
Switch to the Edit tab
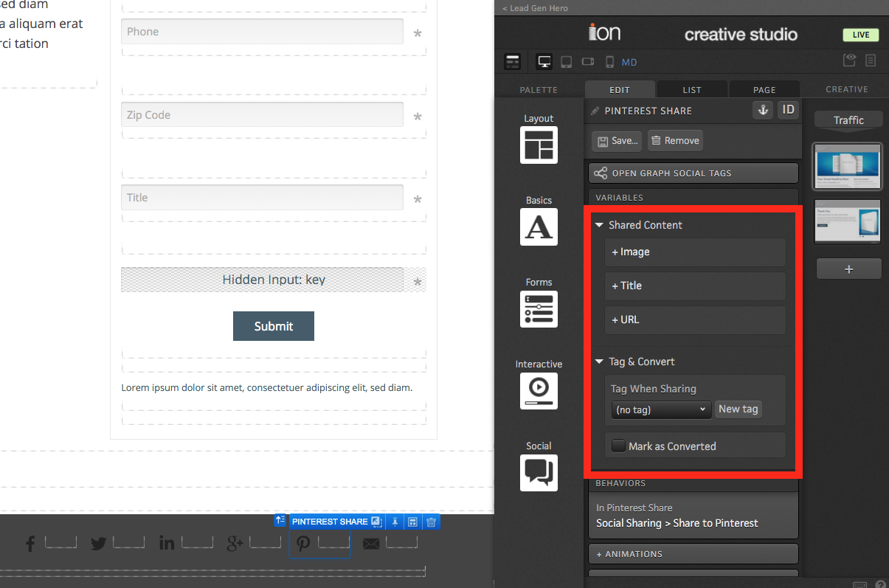pyautogui.click(x=620, y=89)
